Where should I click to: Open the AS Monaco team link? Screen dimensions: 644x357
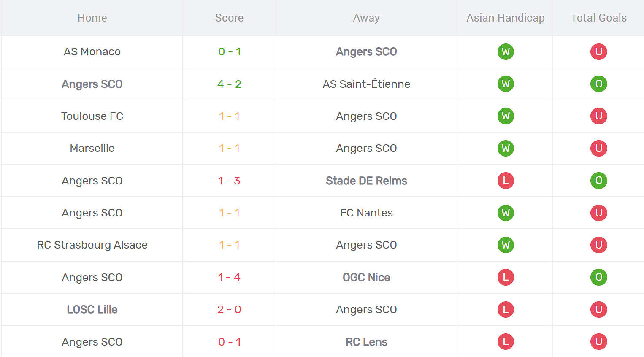click(92, 52)
